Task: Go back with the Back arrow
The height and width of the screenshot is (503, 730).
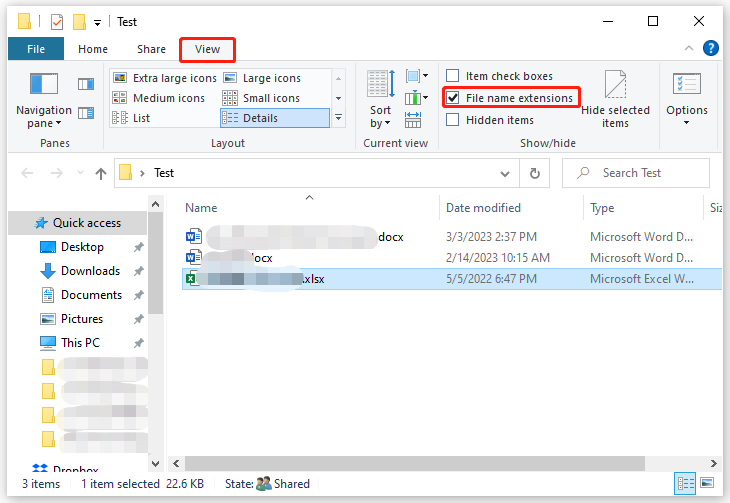Action: point(27,173)
